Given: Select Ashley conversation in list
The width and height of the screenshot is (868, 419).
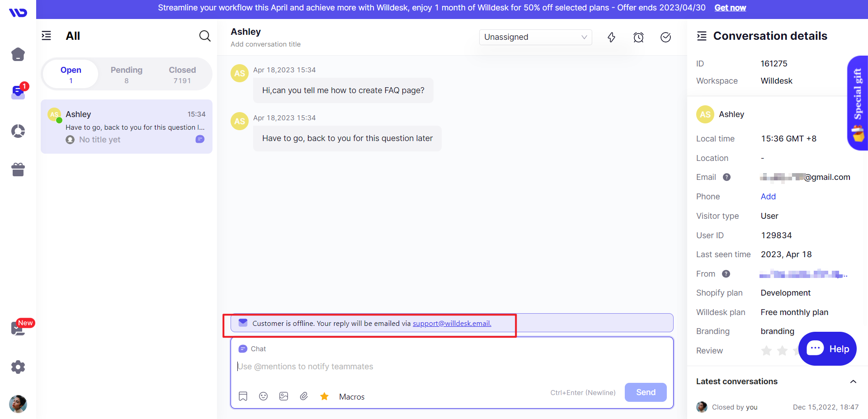Looking at the screenshot, I should (127, 127).
